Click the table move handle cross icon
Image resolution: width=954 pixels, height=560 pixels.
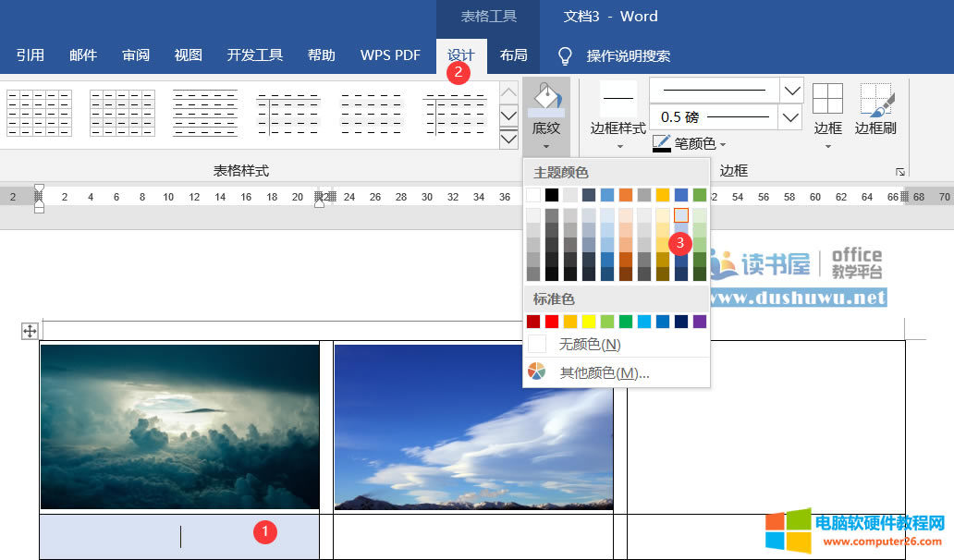(31, 330)
